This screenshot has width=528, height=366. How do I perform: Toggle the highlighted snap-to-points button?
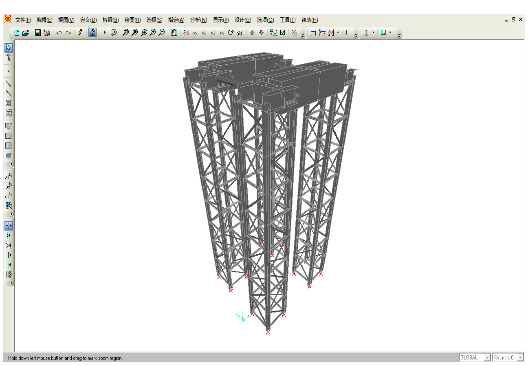click(8, 225)
